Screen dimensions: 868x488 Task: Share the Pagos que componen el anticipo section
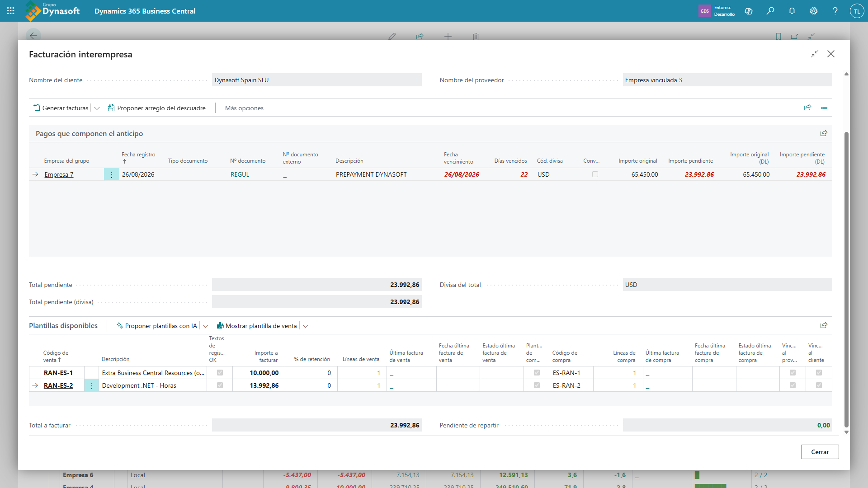[824, 133]
